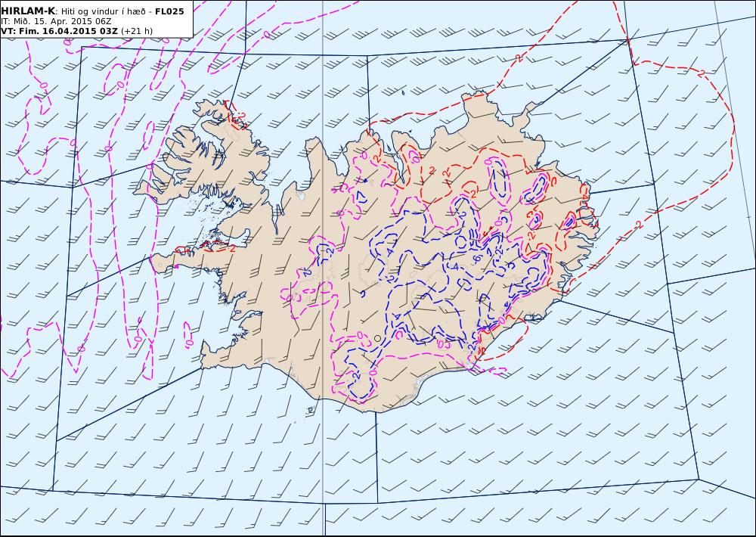The image size is (756, 537).
Task: Click the HIRLAM-K model title text
Action: (x=28, y=11)
